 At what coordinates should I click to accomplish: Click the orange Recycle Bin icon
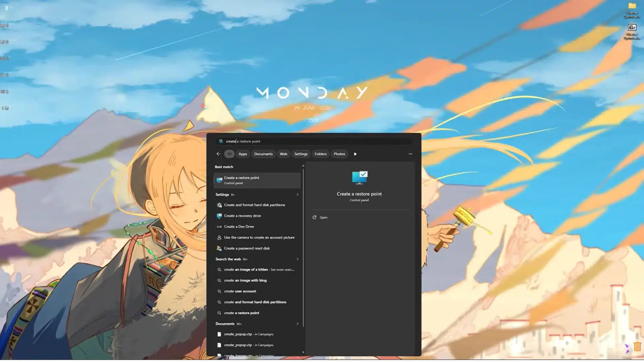tap(637, 346)
